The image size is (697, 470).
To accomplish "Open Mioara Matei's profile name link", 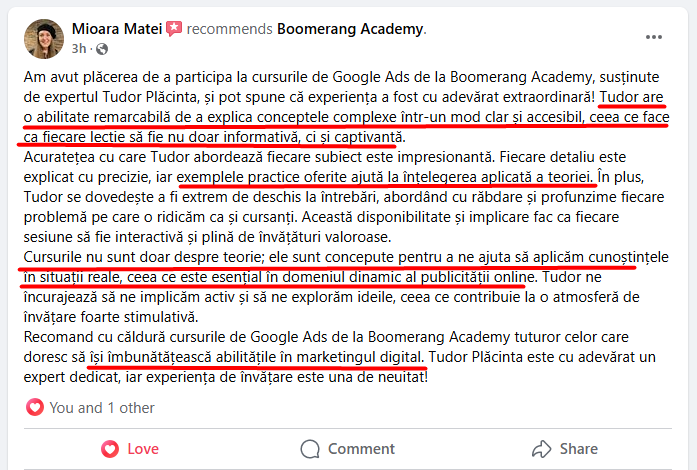I will coord(117,29).
